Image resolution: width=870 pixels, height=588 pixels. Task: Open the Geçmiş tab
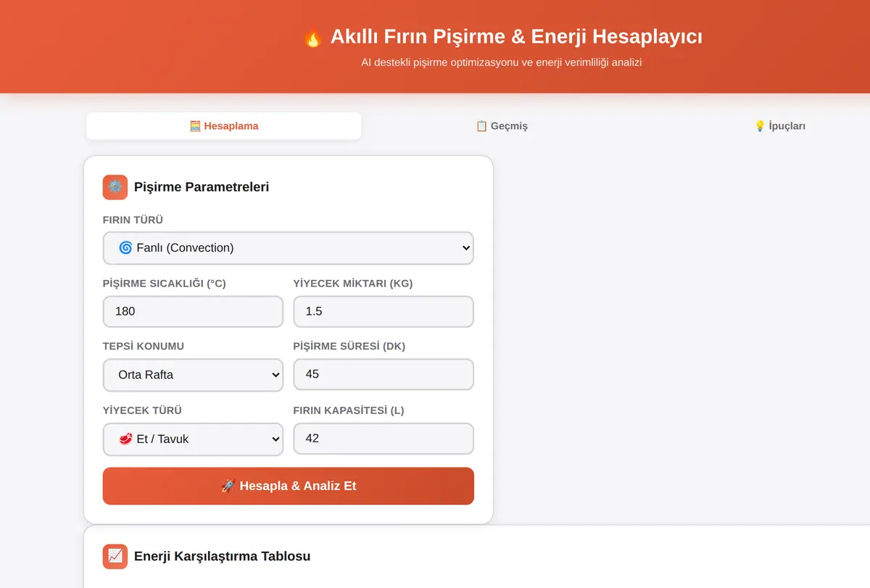click(502, 126)
